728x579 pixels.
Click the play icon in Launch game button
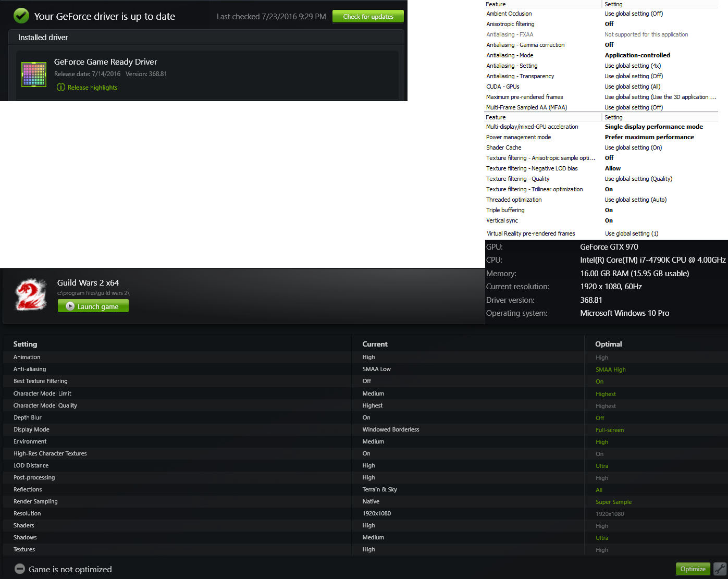tap(70, 306)
